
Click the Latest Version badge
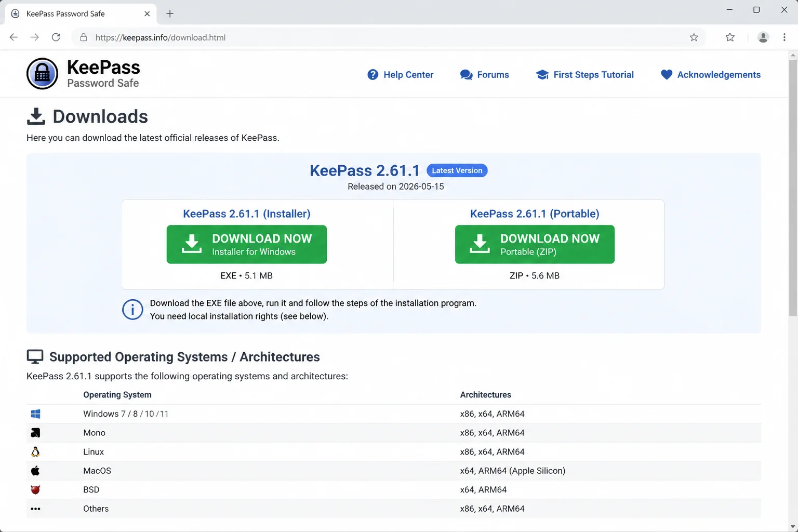coord(457,170)
